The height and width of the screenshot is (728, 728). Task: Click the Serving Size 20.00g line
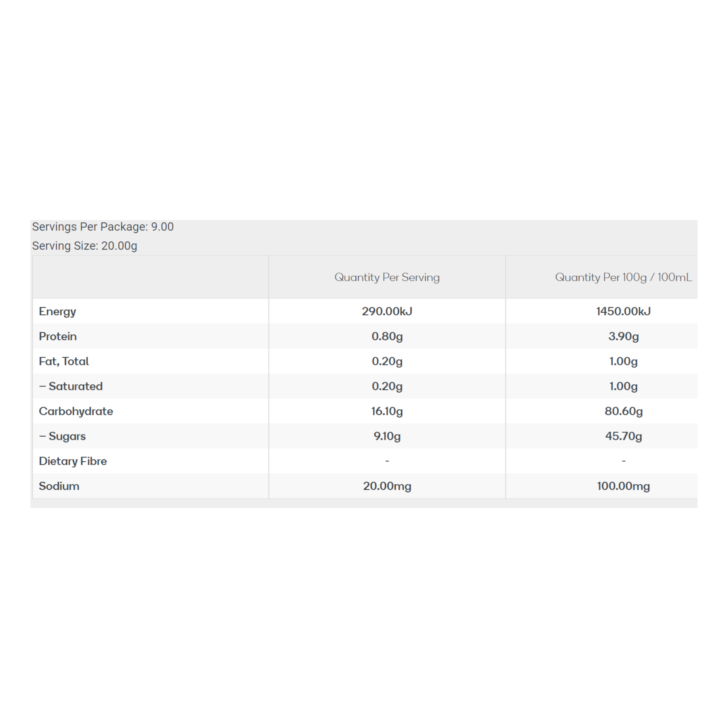point(84,246)
